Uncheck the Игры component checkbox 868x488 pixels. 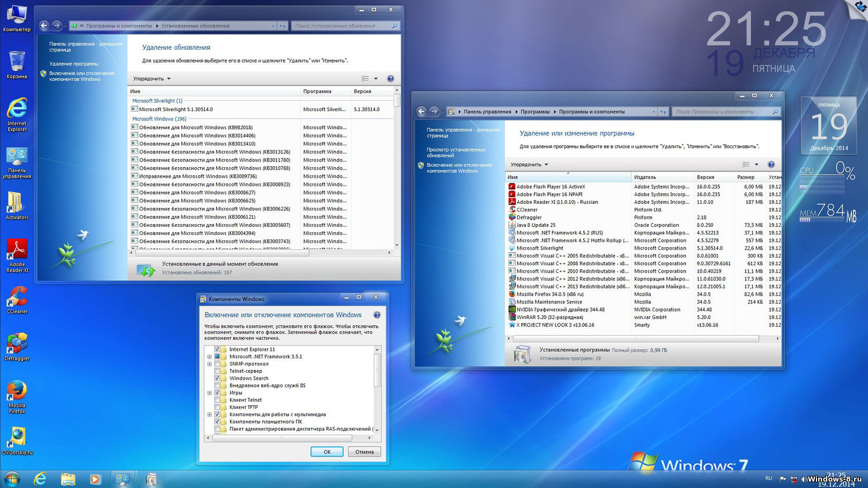pyautogui.click(x=218, y=392)
